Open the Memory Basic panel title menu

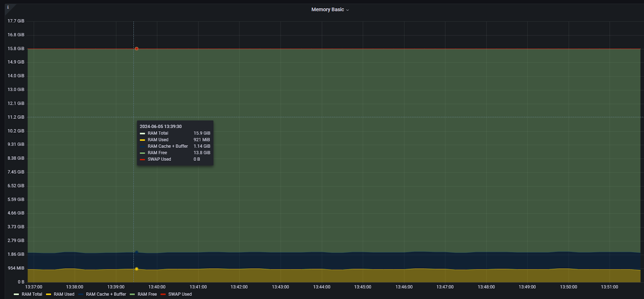click(x=328, y=10)
